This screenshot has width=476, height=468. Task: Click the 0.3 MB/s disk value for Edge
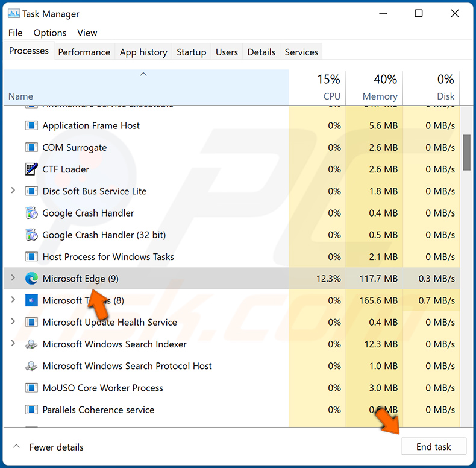coord(437,279)
